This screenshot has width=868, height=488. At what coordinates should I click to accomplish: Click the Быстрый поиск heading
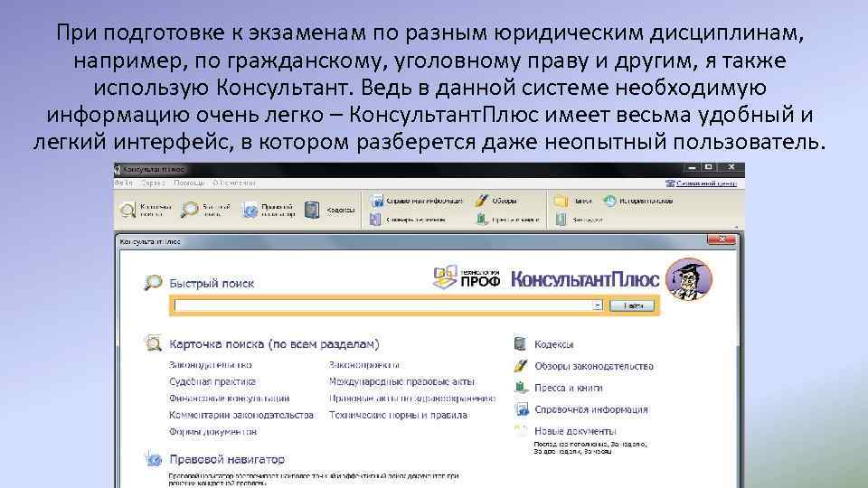(x=212, y=283)
